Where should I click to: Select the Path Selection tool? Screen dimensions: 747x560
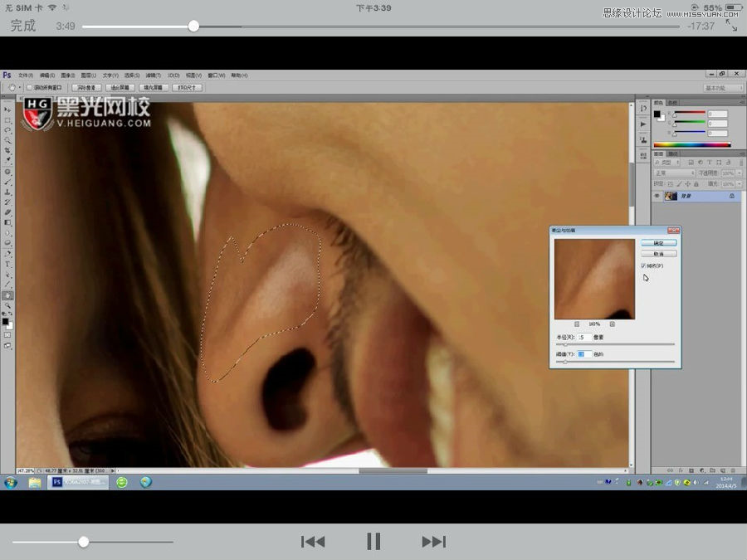7,275
